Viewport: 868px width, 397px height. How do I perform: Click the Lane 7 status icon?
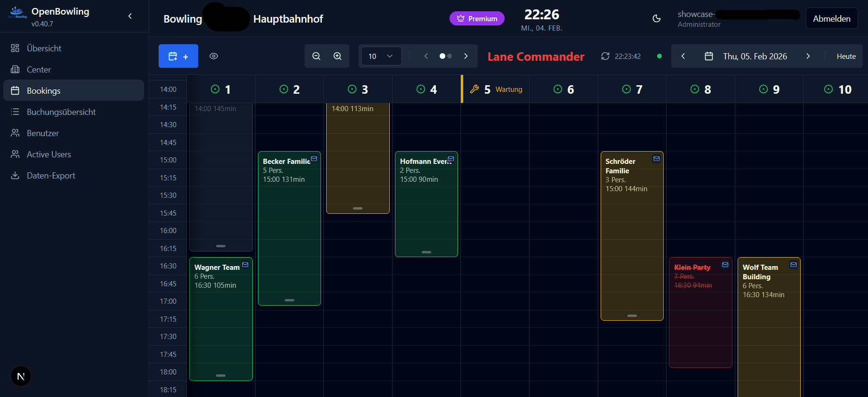(x=627, y=89)
